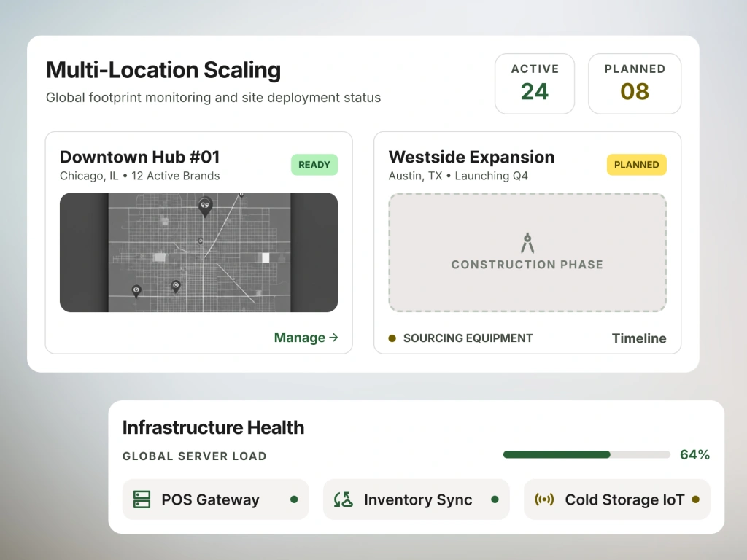Select the PLANNED 08 counter card
747x560 pixels.
pyautogui.click(x=635, y=84)
